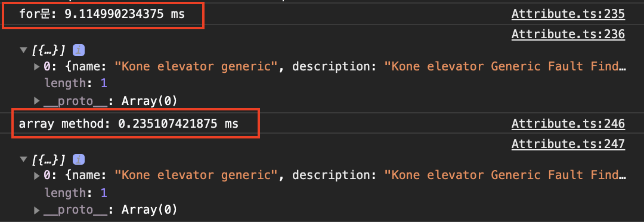The height and width of the screenshot is (222, 644).
Task: Expand item 0 in the array method result
Action: (37, 175)
